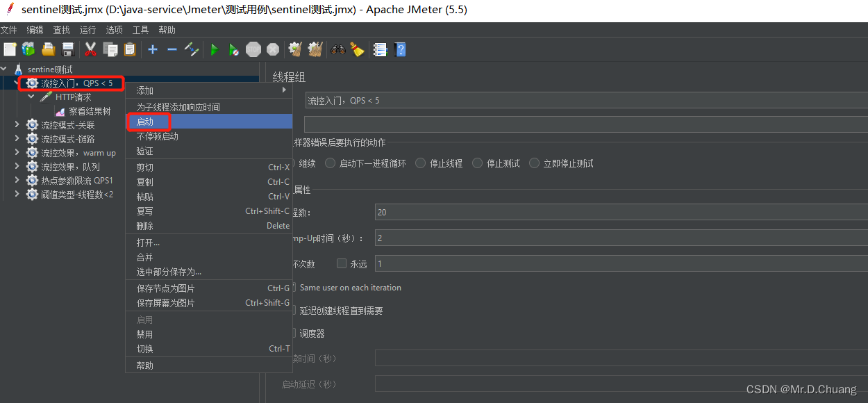Collapse the sentinel测试 root node arrow
The image size is (868, 403).
click(x=5, y=69)
